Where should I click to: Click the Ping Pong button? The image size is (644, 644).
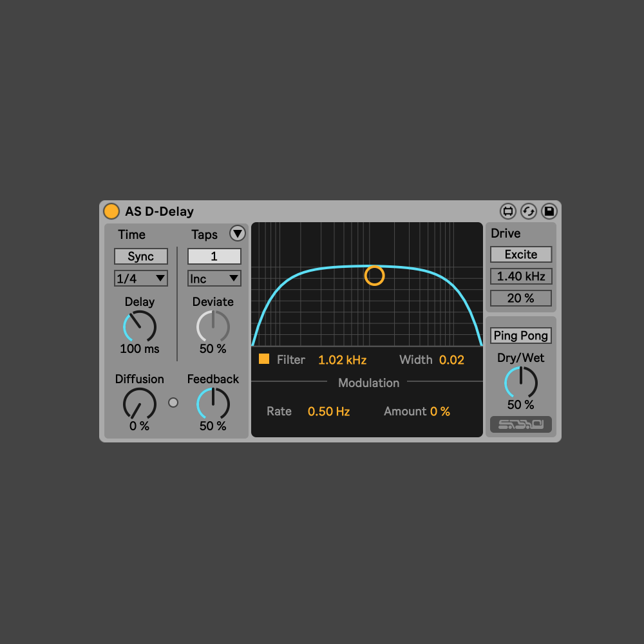tap(521, 336)
